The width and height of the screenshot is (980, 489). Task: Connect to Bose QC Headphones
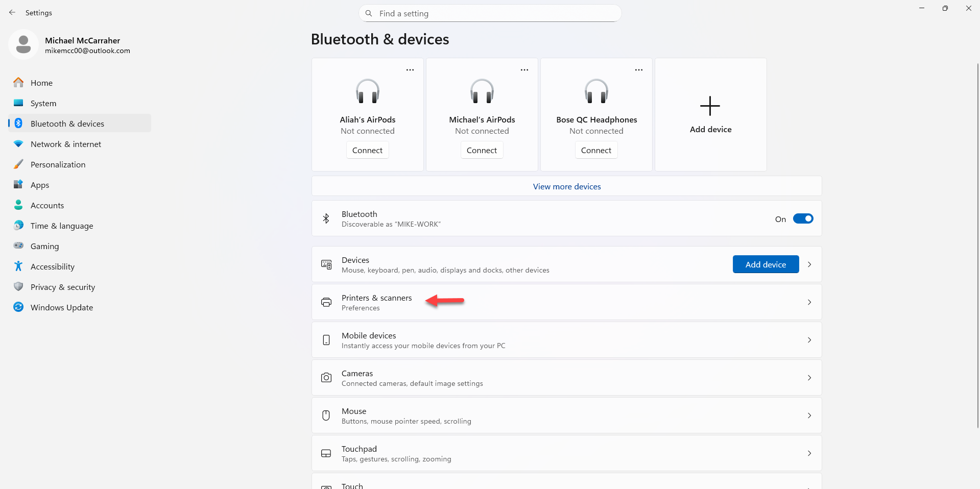(596, 151)
